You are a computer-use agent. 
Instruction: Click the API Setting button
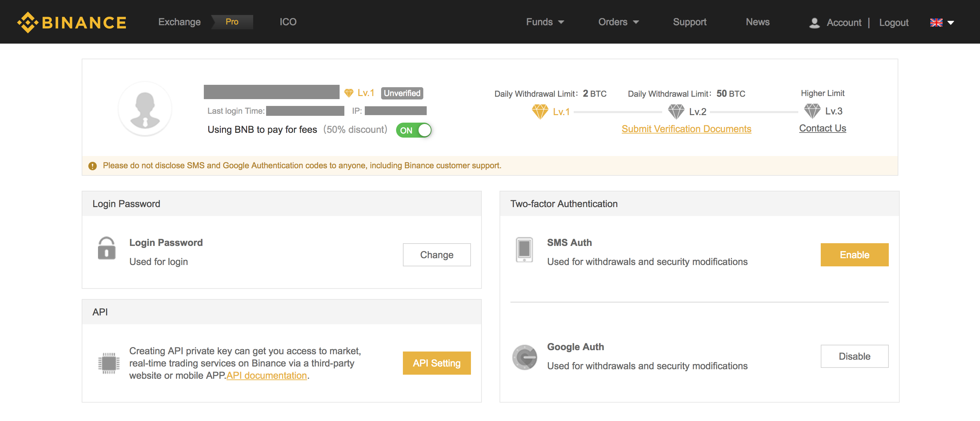point(436,362)
